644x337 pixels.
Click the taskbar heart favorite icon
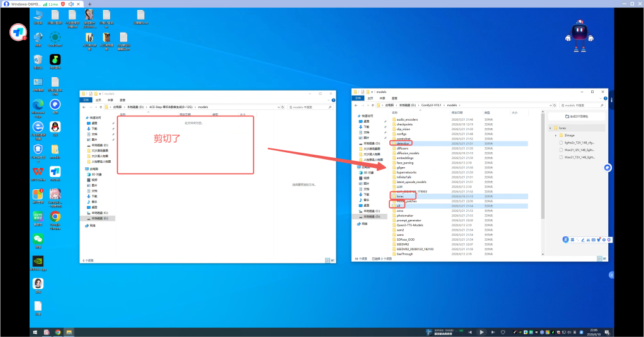tap(502, 332)
